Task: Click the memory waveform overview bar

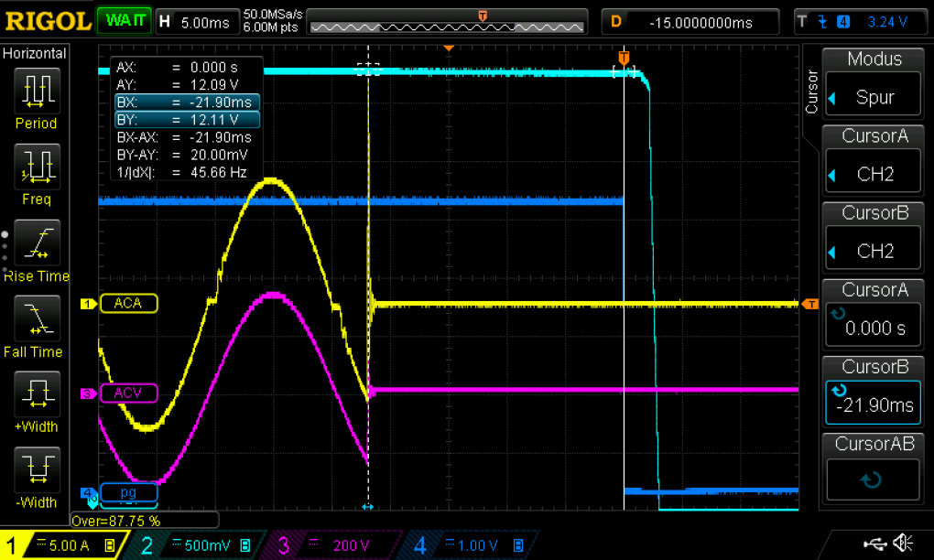Action: pos(448,22)
